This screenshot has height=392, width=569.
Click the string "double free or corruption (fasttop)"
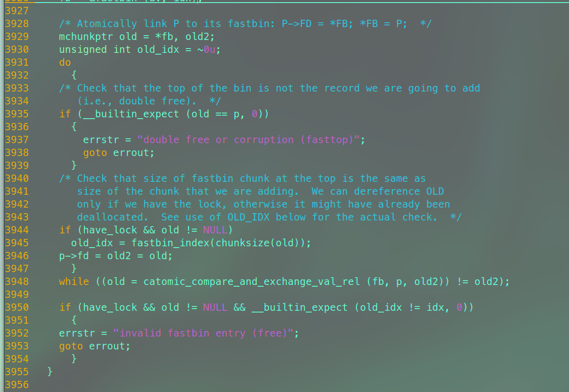click(x=248, y=140)
